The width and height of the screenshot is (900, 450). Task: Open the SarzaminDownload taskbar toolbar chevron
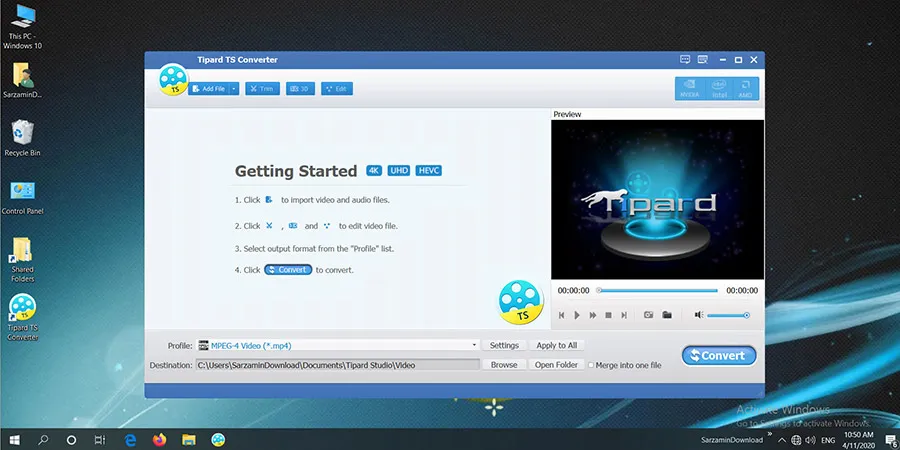[x=770, y=435]
